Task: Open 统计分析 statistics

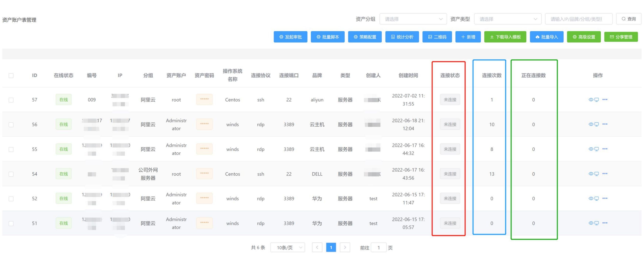Action: click(x=402, y=37)
